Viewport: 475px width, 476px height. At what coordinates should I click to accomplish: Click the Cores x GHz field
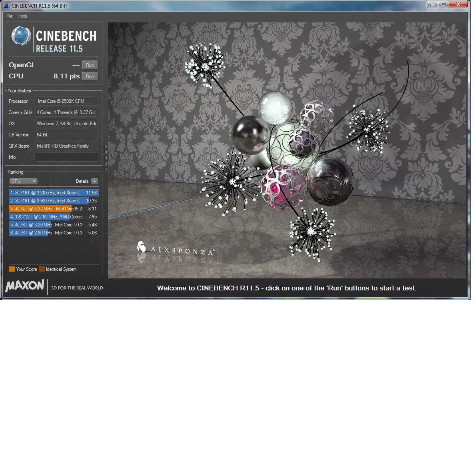point(66,112)
